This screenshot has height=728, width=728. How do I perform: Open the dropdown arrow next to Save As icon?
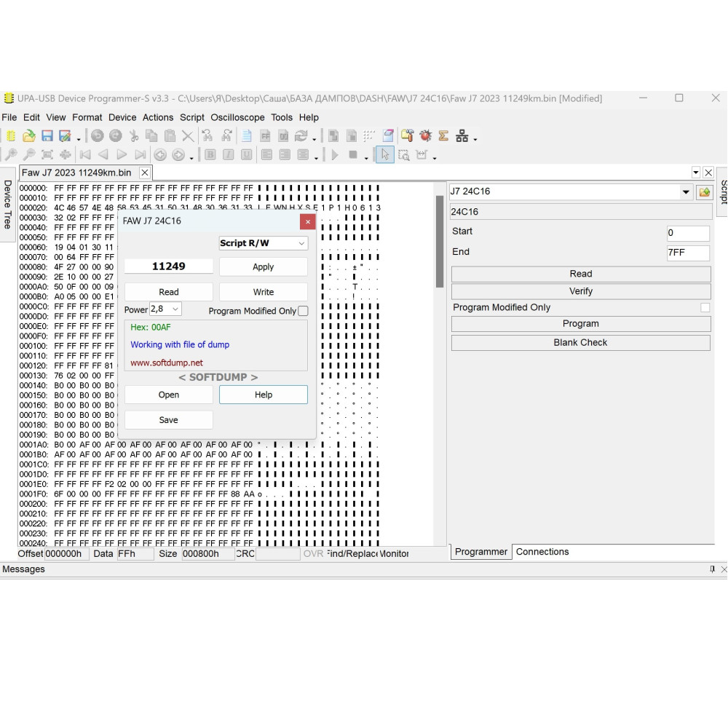(x=79, y=139)
